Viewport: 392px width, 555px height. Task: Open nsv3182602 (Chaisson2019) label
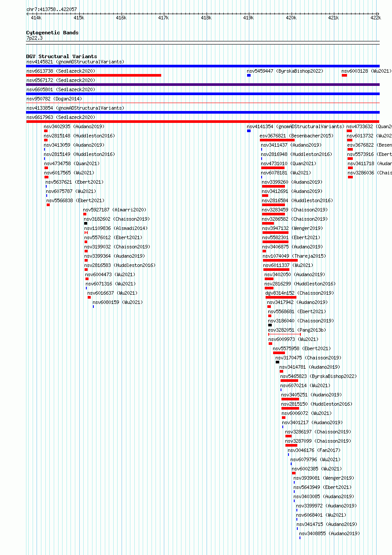tap(117, 219)
